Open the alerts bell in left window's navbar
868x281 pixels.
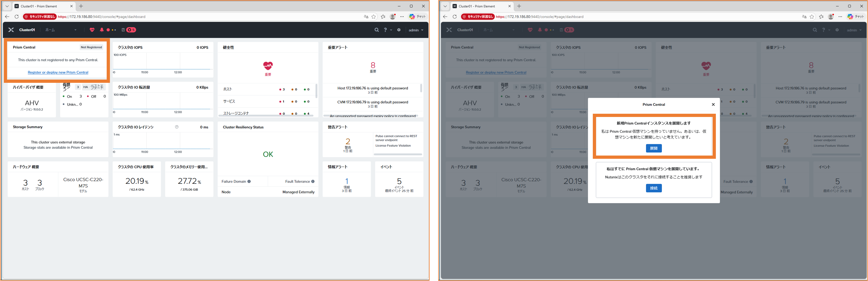(102, 30)
